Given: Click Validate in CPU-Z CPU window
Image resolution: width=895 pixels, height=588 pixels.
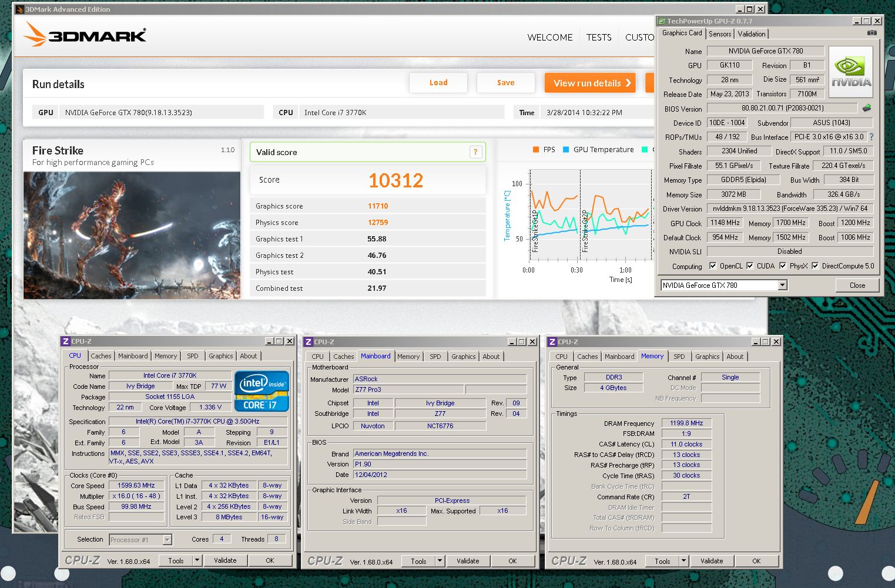Looking at the screenshot, I should pos(225,560).
